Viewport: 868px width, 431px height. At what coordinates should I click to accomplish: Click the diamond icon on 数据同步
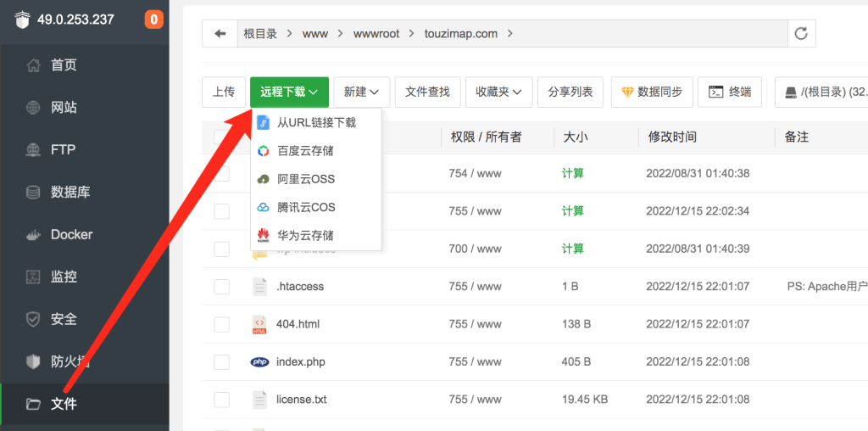627,92
